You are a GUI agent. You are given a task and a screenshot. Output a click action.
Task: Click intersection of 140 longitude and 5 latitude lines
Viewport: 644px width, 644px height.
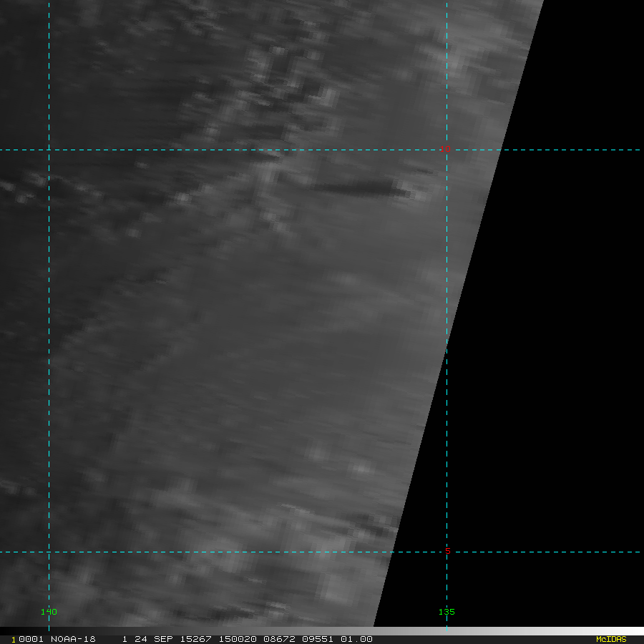[x=49, y=552]
